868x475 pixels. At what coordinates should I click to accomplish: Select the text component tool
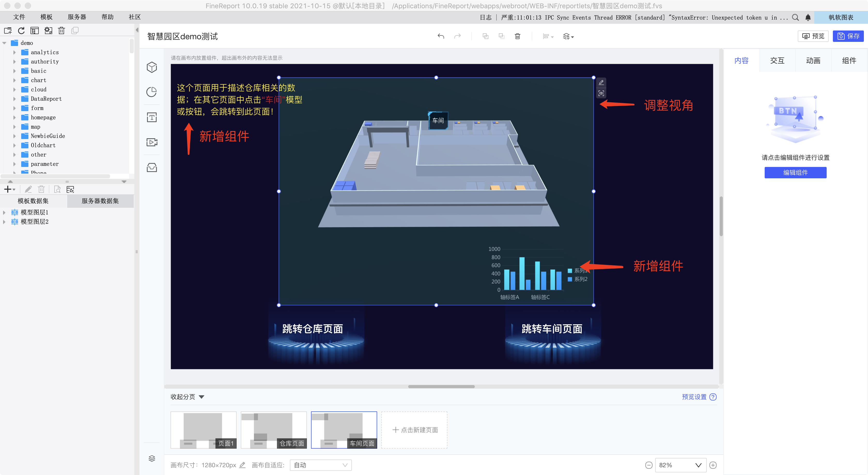tap(152, 117)
